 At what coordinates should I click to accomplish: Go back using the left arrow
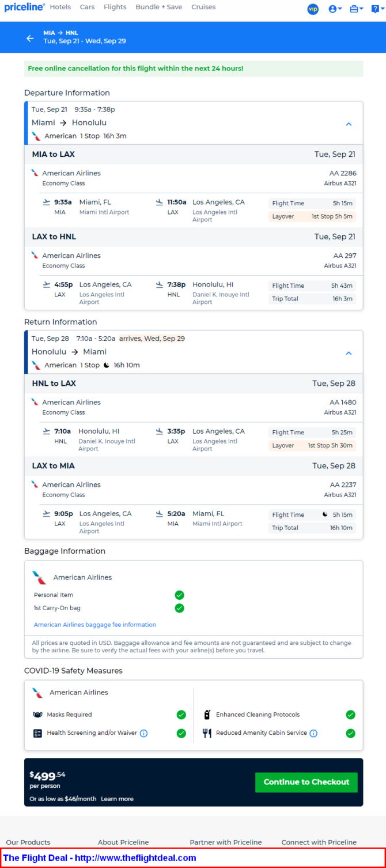(x=30, y=38)
